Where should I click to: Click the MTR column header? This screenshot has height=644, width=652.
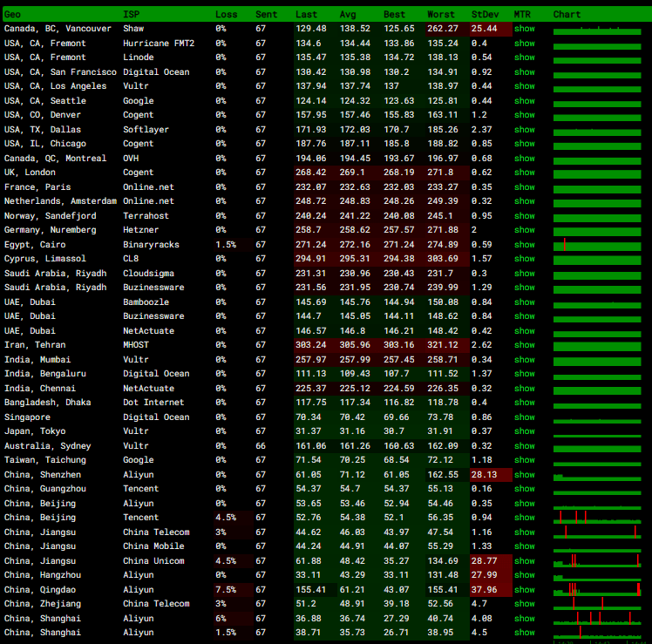point(522,15)
